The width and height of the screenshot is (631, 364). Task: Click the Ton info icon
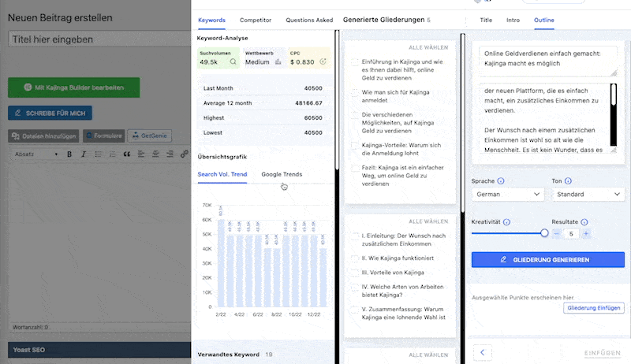click(568, 181)
